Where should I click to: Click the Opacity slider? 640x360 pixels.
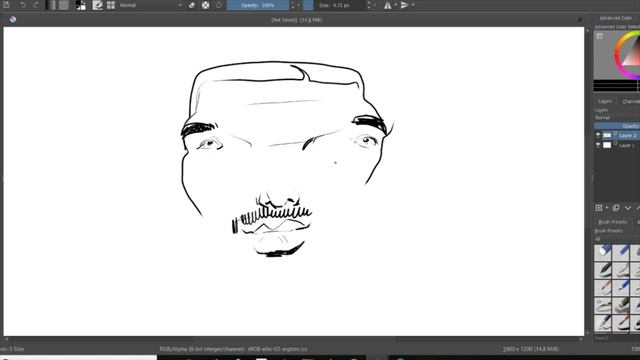[x=258, y=5]
